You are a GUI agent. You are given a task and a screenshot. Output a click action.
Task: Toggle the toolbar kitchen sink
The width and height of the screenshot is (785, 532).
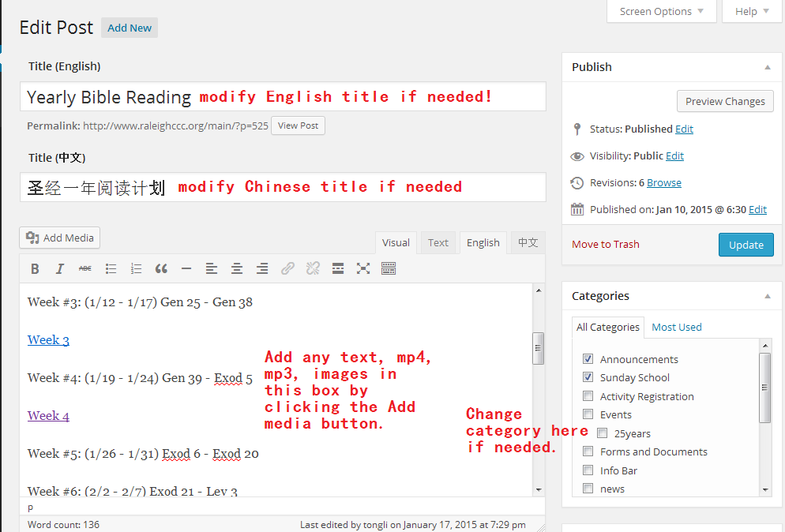(389, 268)
